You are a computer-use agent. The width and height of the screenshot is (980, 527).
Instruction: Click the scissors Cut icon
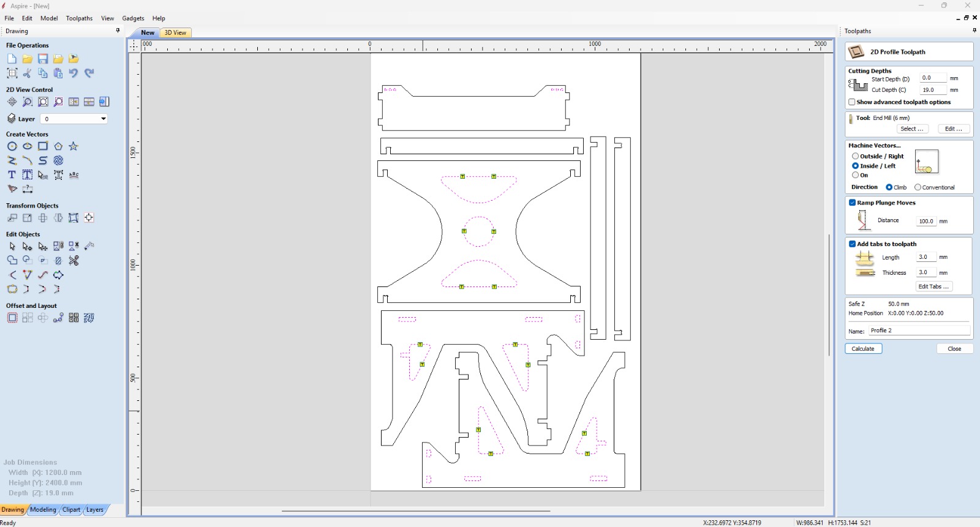pos(28,73)
